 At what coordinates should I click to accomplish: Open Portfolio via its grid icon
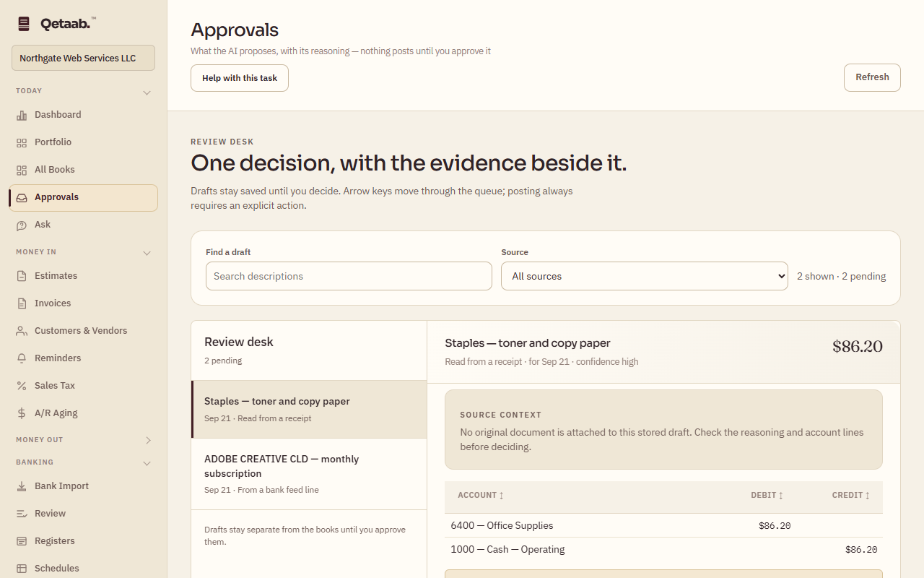(22, 142)
